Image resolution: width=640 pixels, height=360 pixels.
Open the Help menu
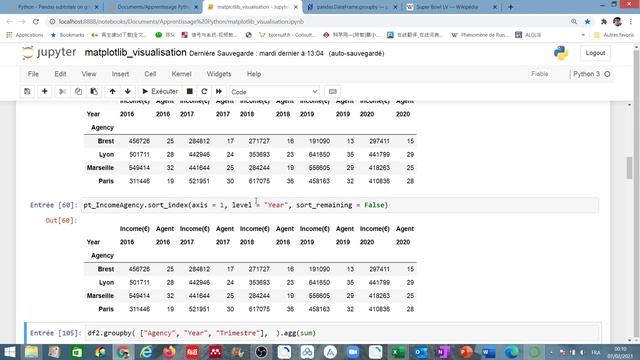click(x=253, y=74)
